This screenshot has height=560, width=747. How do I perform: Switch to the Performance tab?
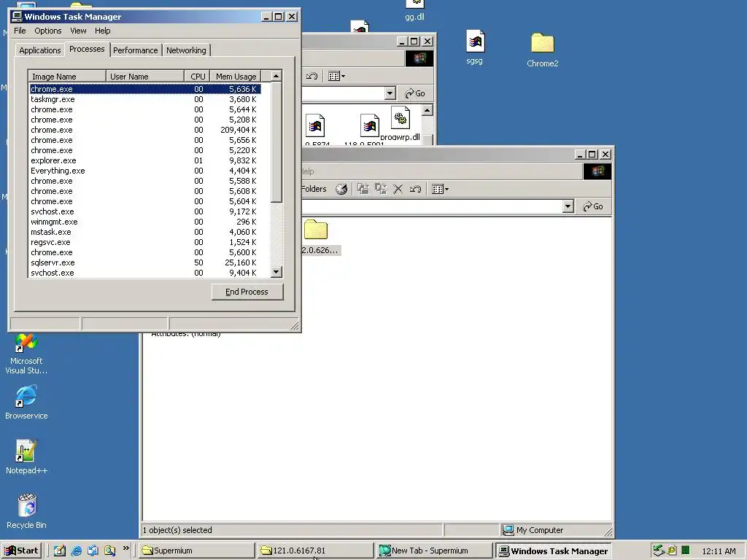pos(135,50)
